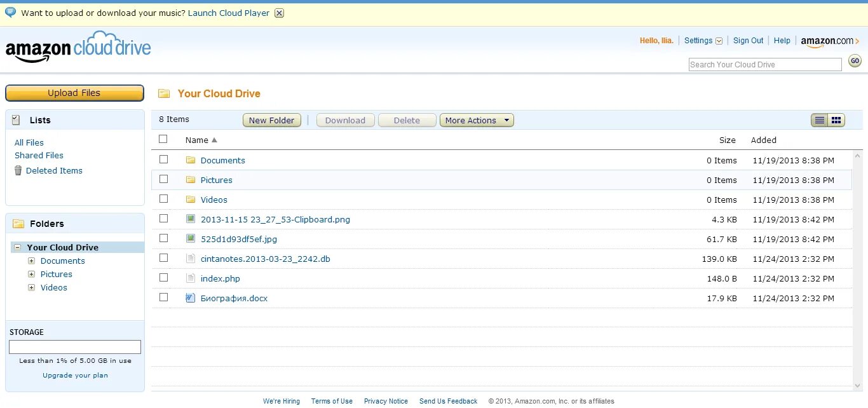Click the Your Cloud Drive header folder icon
The image size is (868, 408).
[x=164, y=93]
